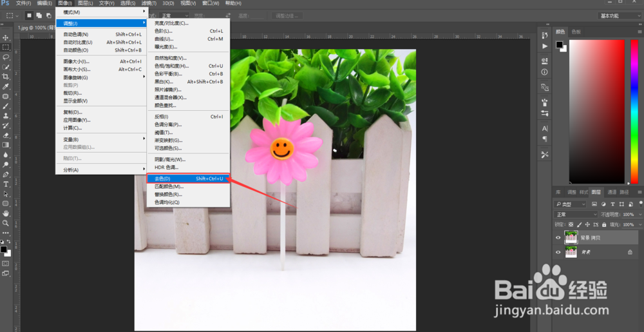Image resolution: width=644 pixels, height=332 pixels.
Task: Toggle adjustment layer filter icon
Action: pos(603,204)
